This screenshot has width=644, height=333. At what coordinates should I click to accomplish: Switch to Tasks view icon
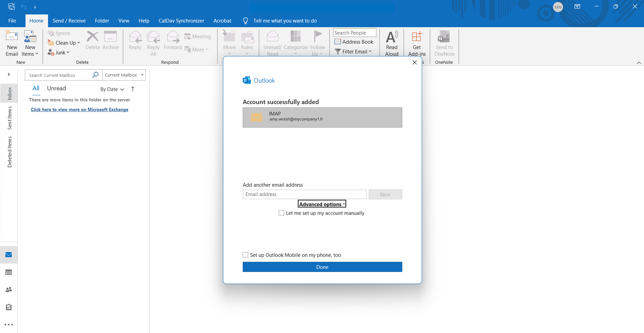9,307
